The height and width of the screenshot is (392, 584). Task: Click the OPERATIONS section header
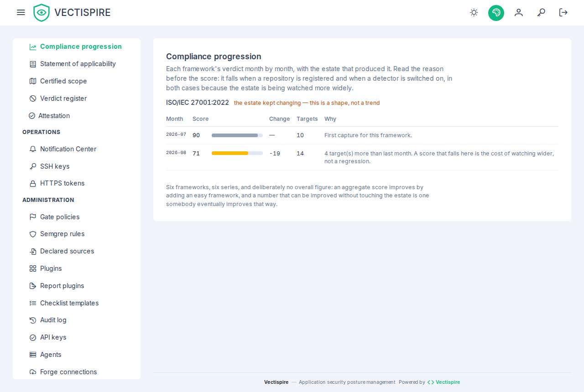tap(42, 132)
